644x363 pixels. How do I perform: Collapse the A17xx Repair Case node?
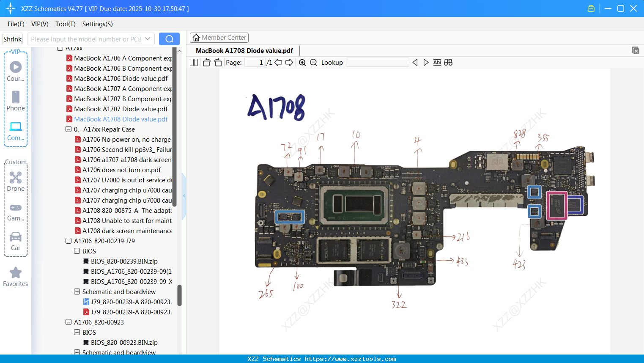69,129
